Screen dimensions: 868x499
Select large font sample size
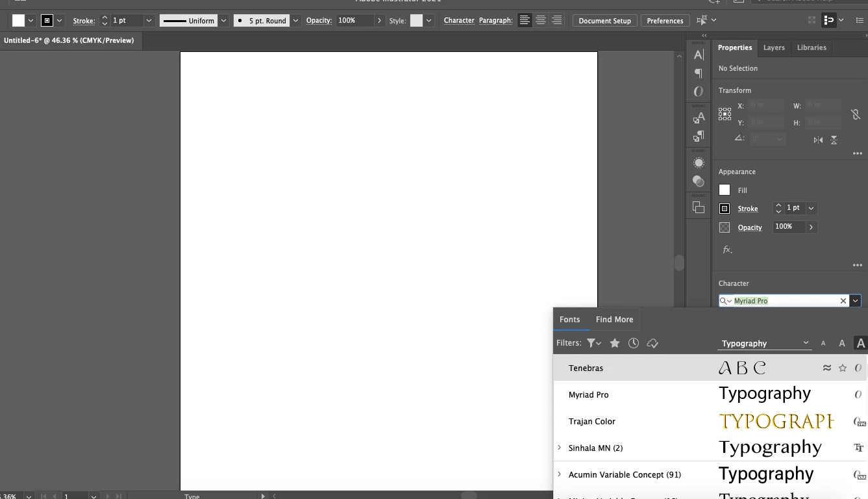click(861, 343)
